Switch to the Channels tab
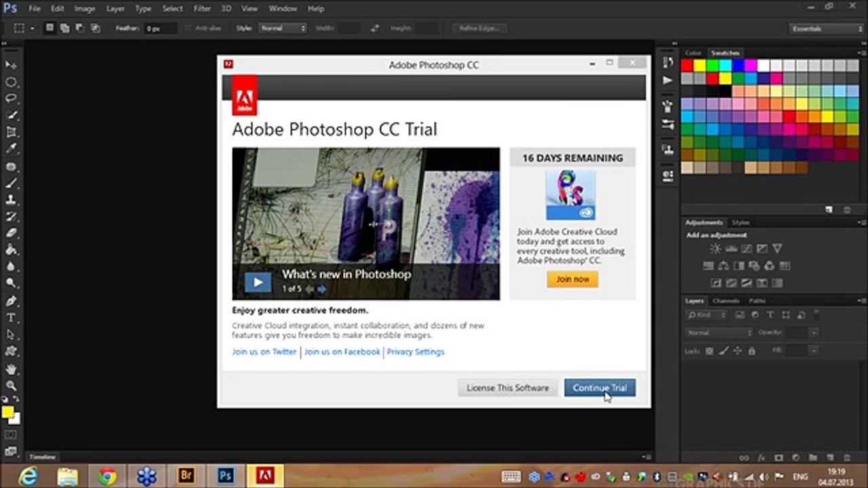This screenshot has width=868, height=488. pyautogui.click(x=726, y=301)
